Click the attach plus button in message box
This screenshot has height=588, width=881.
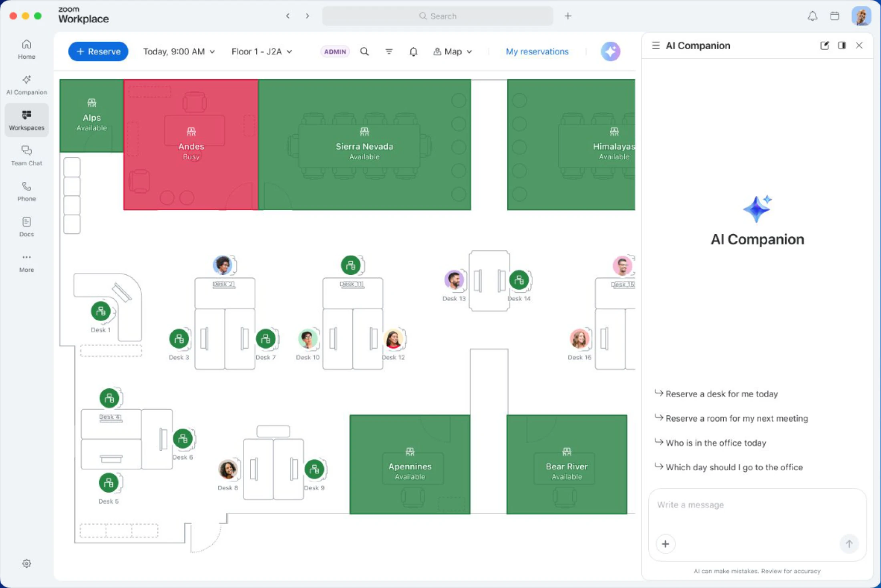click(665, 544)
